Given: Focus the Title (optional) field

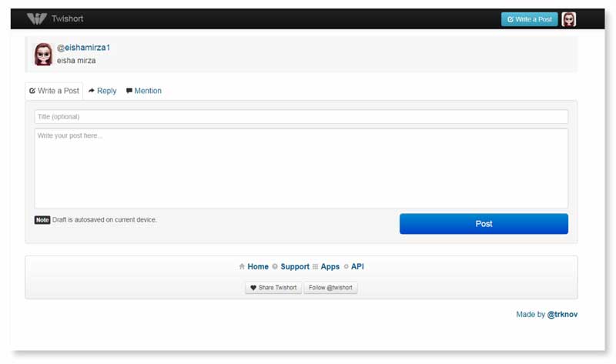Looking at the screenshot, I should (x=301, y=117).
